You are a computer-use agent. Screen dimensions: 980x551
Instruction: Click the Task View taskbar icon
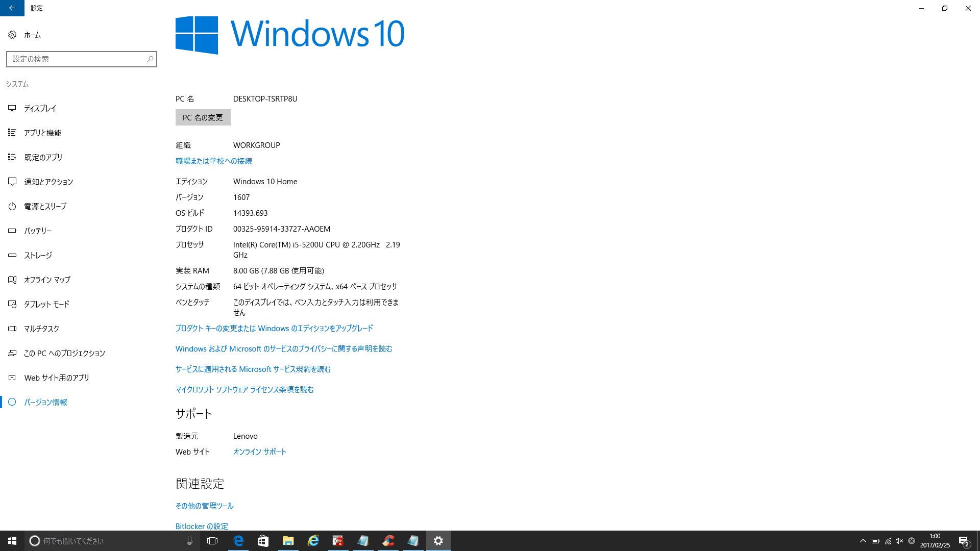tap(212, 541)
